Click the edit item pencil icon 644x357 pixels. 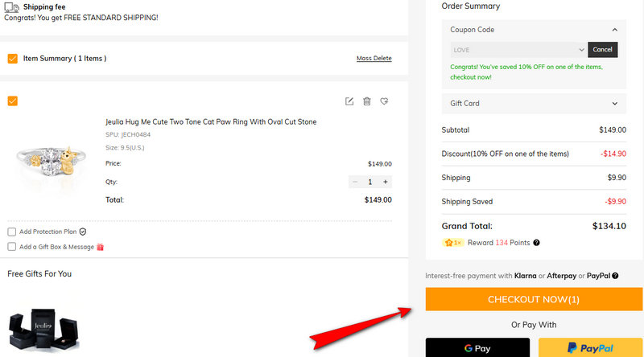349,101
